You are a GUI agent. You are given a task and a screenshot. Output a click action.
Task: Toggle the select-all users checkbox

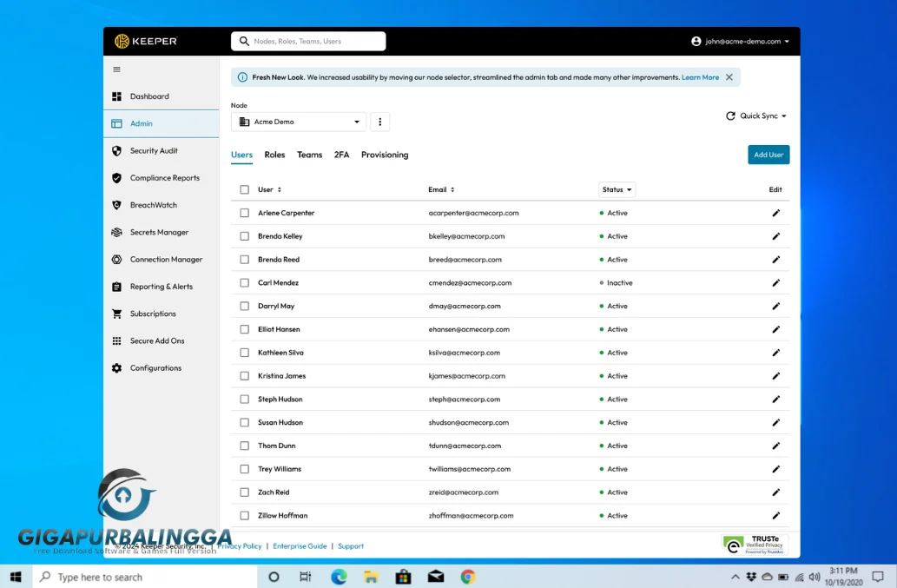244,189
